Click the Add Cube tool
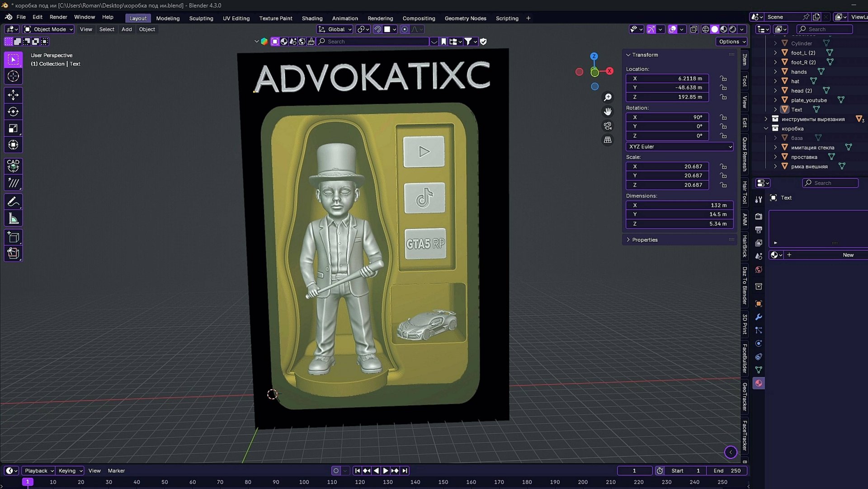 click(x=13, y=237)
